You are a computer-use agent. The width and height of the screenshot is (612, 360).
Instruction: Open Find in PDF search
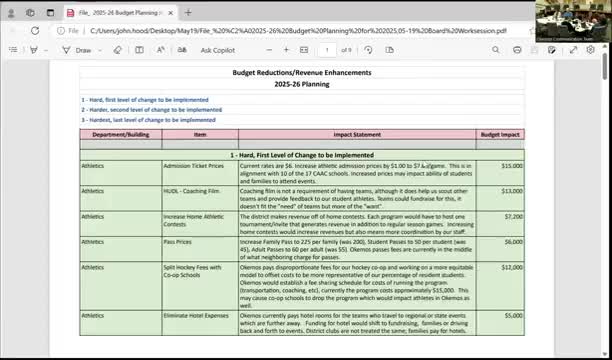pos(496,50)
